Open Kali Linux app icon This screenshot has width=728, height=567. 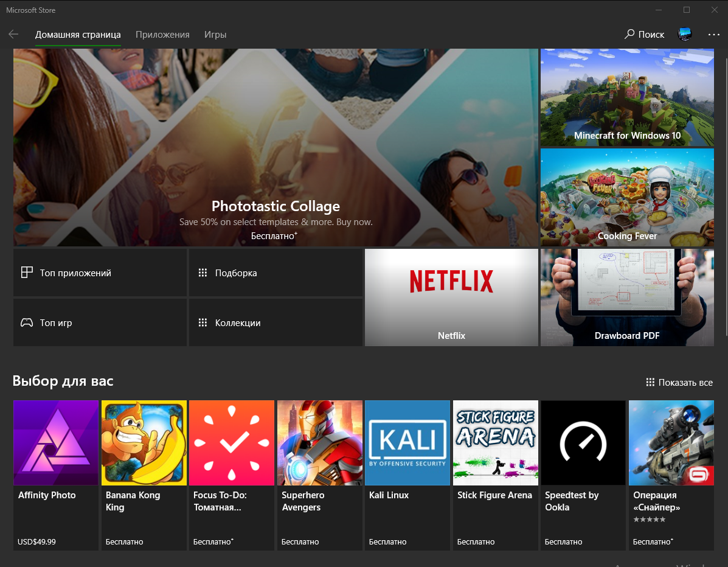click(x=407, y=442)
